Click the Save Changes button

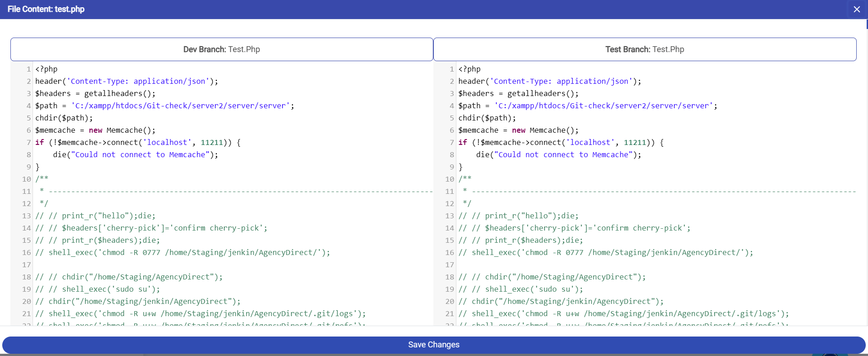point(433,345)
